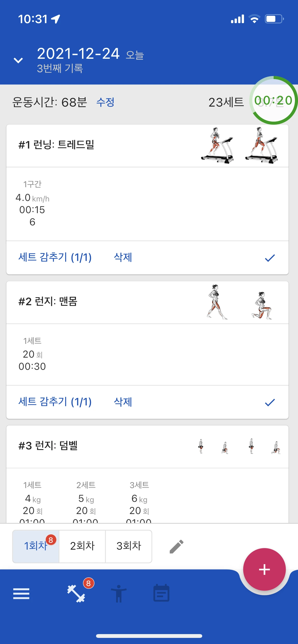The image size is (298, 644).
Task: Tap the red plus add button
Action: pyautogui.click(x=264, y=569)
